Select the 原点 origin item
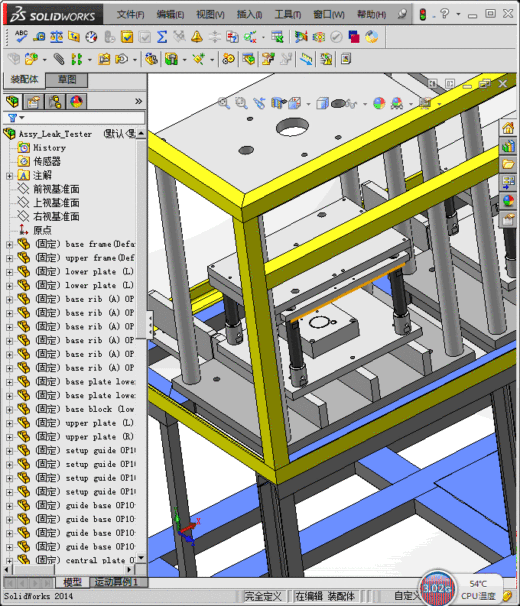This screenshot has width=520, height=606. 42,230
